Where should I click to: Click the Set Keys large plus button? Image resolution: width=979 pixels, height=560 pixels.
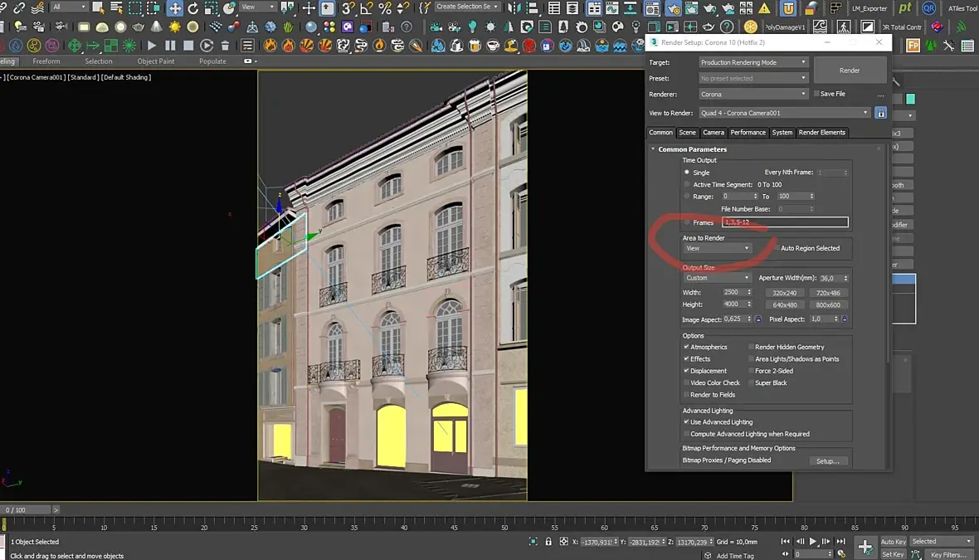click(x=865, y=547)
